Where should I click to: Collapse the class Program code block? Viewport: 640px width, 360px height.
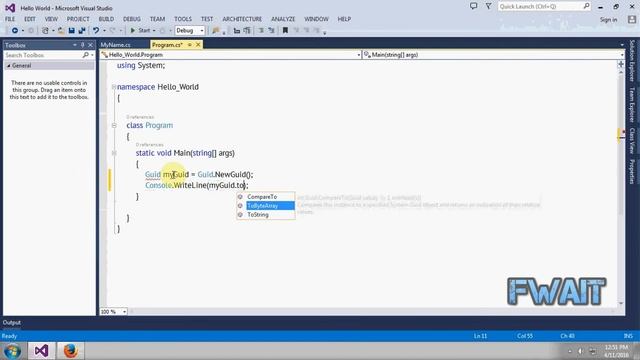coord(114,125)
